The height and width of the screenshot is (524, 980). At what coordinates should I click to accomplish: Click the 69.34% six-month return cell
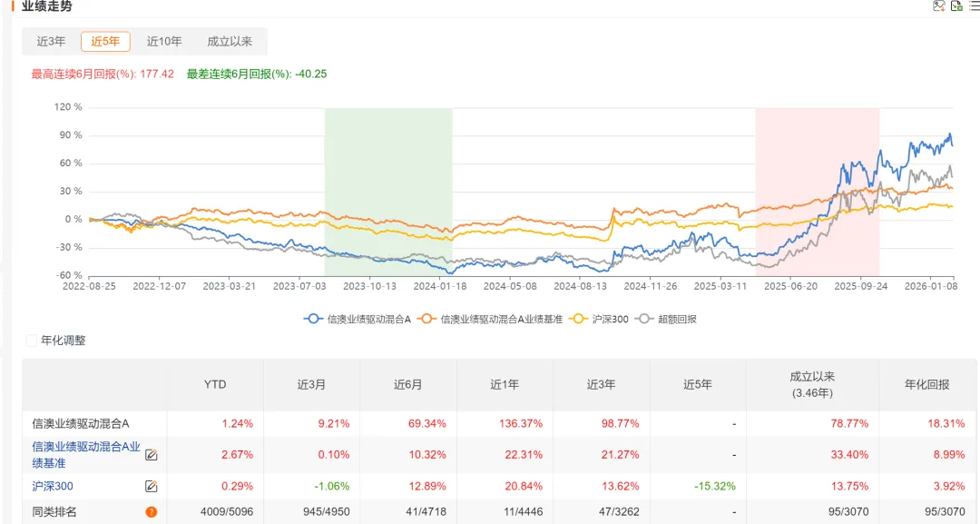tap(426, 423)
